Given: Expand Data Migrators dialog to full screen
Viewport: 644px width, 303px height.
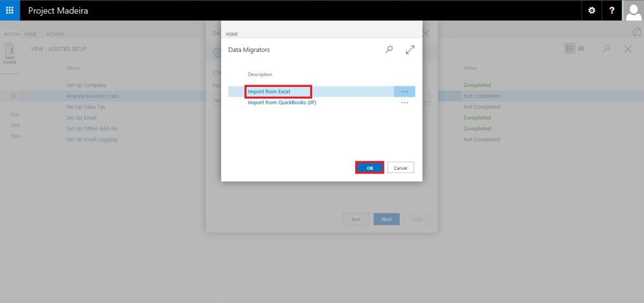Looking at the screenshot, I should (410, 50).
